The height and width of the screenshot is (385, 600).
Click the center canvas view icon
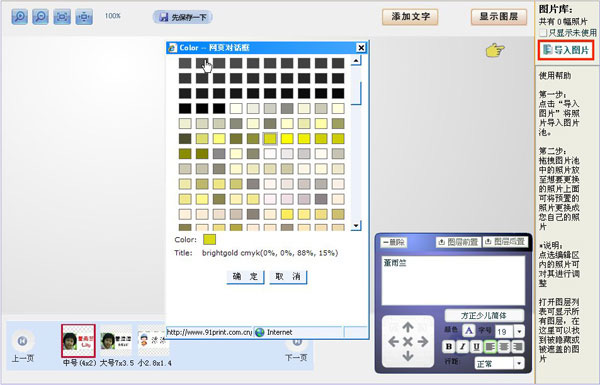coord(84,16)
